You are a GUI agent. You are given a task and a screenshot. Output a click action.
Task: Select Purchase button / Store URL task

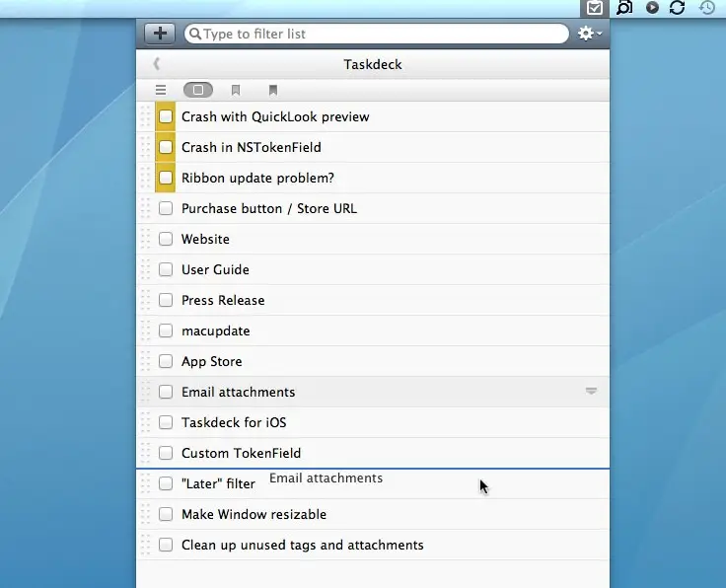coord(269,208)
